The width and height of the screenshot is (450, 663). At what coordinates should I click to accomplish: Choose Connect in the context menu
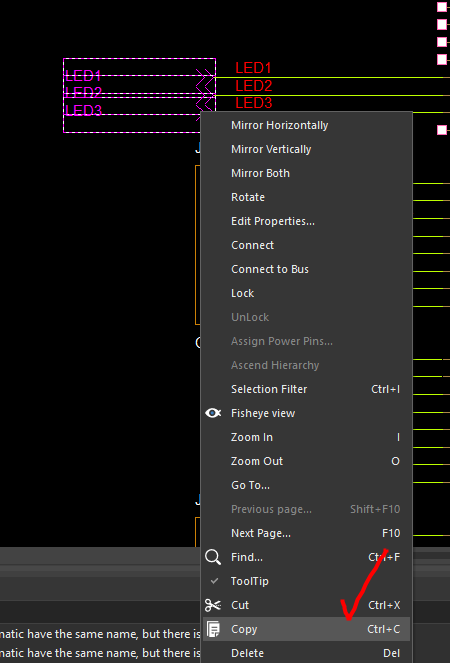(x=306, y=245)
